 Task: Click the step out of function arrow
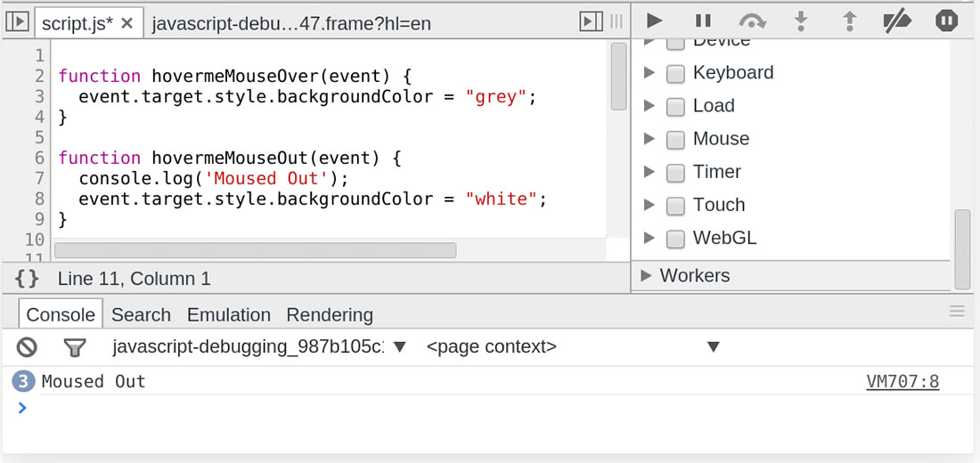849,20
